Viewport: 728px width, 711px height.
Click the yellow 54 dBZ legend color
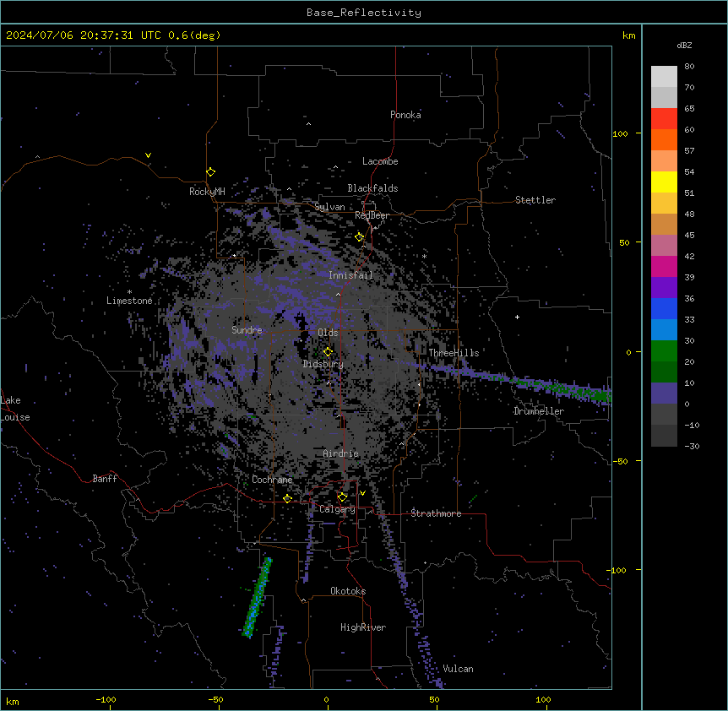pyautogui.click(x=664, y=182)
